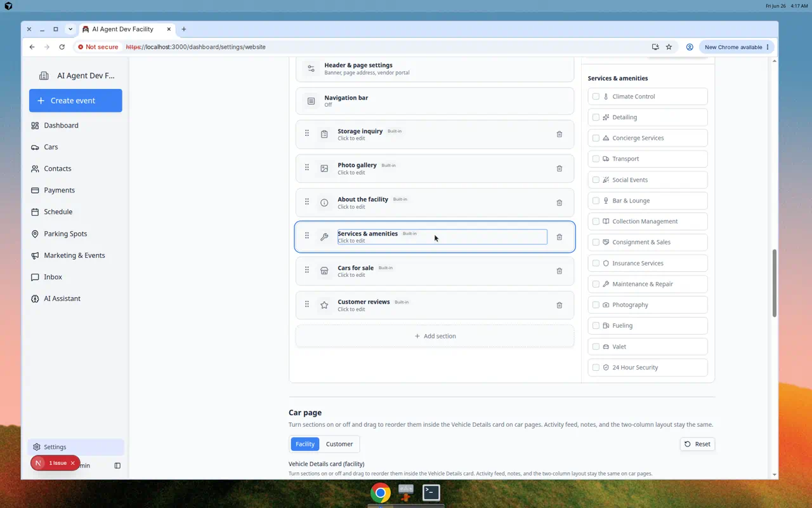
Task: Click New Chrome available button
Action: 737,47
